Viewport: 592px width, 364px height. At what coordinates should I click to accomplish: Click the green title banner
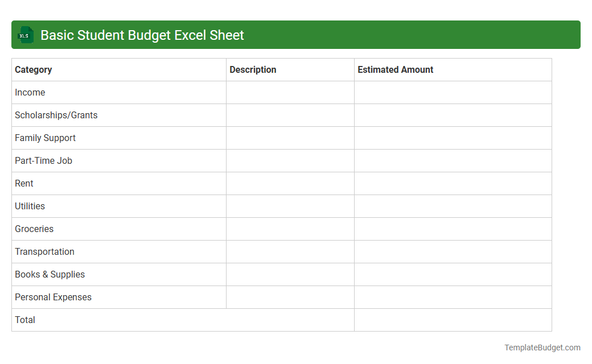coord(296,35)
